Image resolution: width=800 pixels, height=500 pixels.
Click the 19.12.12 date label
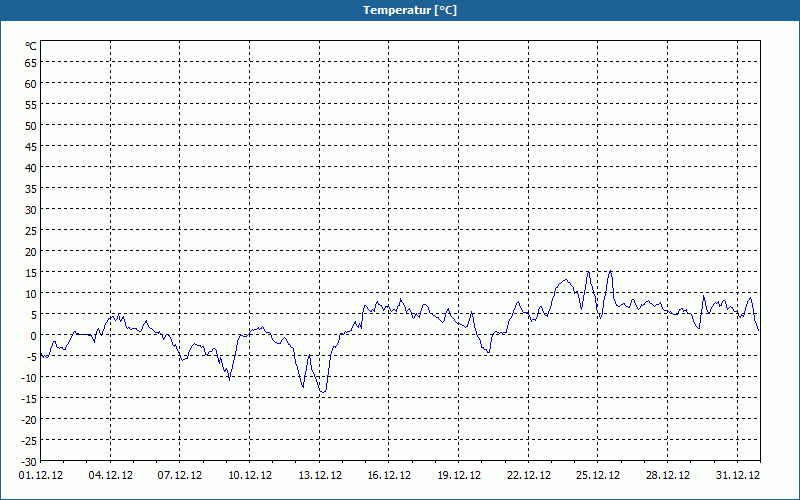click(459, 475)
